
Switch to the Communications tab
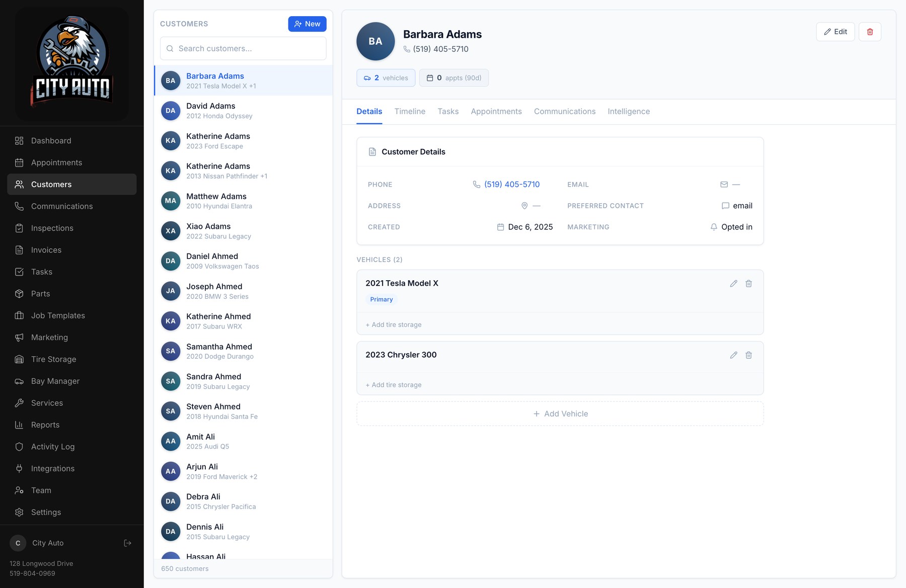point(565,112)
